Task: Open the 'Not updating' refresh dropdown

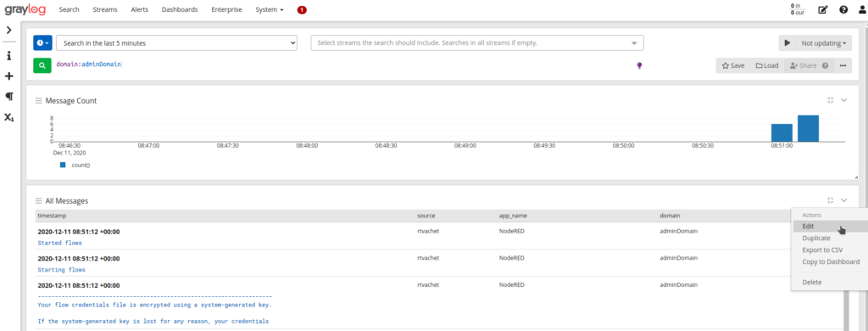Action: [x=824, y=43]
